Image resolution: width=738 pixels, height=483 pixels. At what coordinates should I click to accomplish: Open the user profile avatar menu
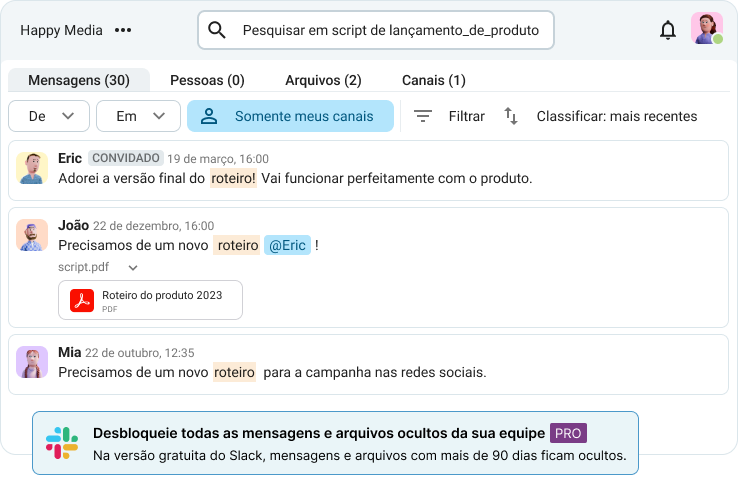tap(706, 28)
